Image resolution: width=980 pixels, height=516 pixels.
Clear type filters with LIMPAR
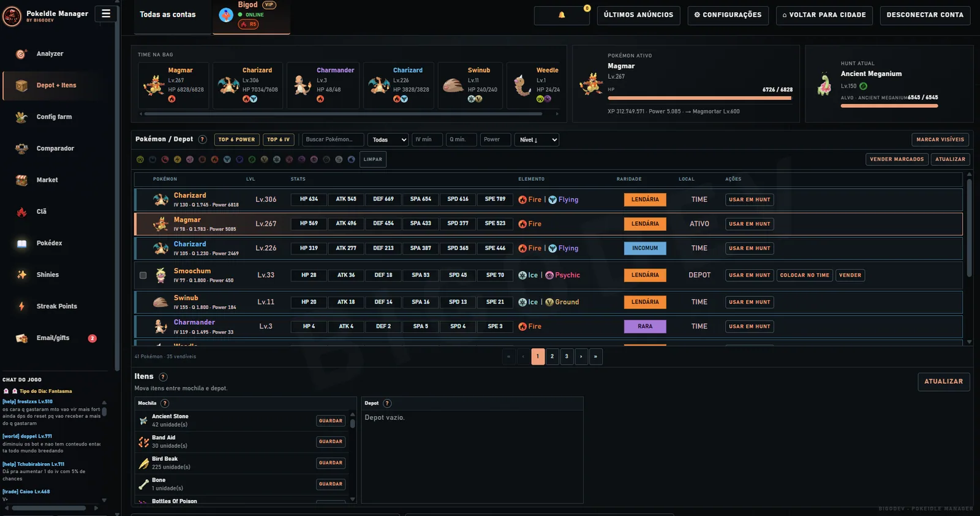click(x=372, y=159)
